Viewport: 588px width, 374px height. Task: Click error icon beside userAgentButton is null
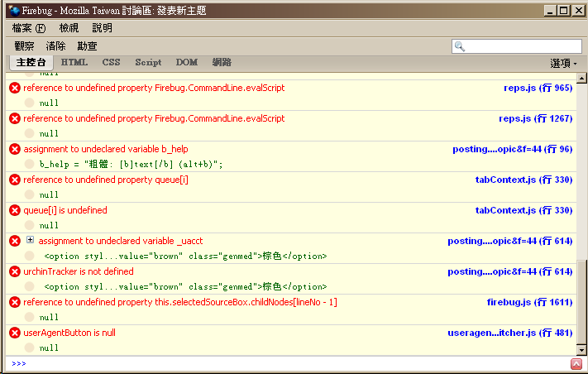pyautogui.click(x=15, y=333)
